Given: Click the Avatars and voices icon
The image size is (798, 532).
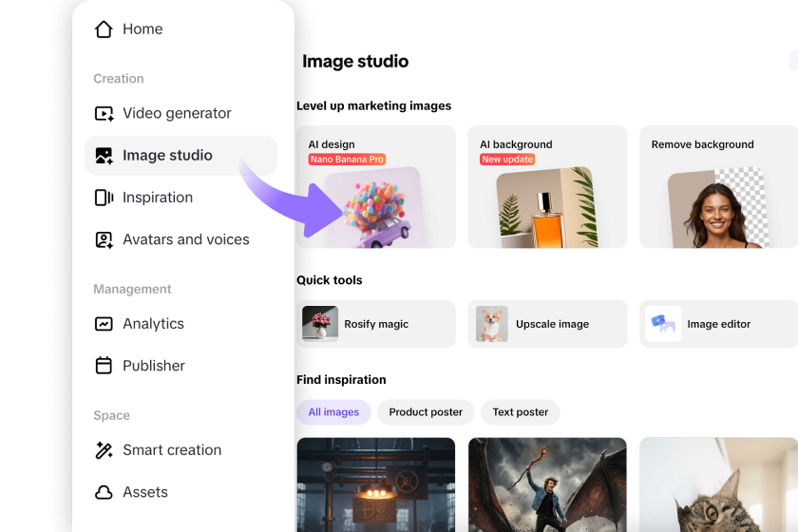Looking at the screenshot, I should [x=104, y=239].
